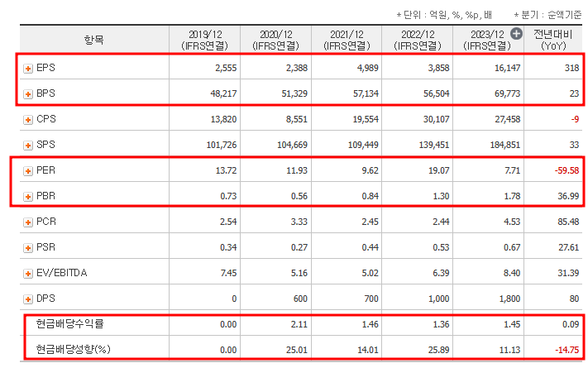The height and width of the screenshot is (368, 588).
Task: Select the PBR label
Action: 45,196
